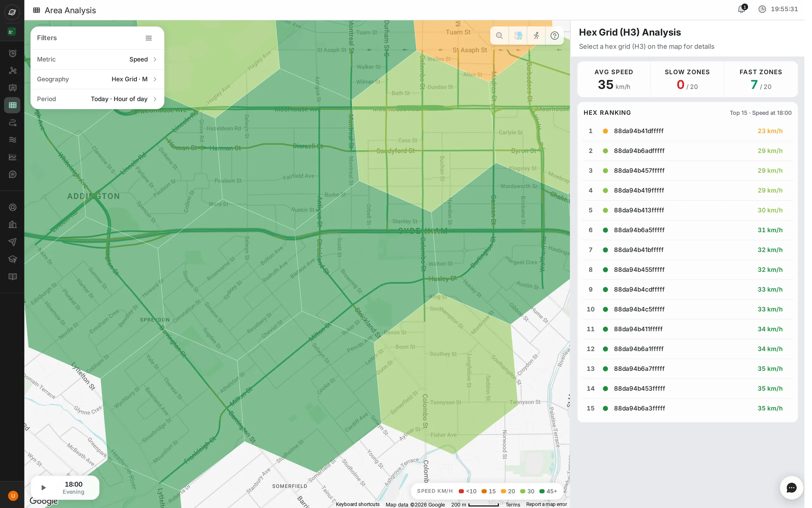Click the red <10 speed legend swatch
Screen dimensions: 812x508
coord(461,491)
